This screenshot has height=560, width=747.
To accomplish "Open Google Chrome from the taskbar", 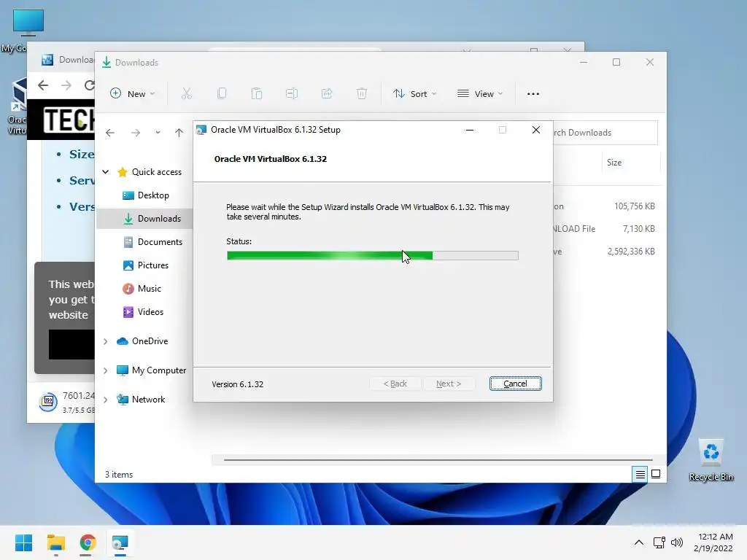I will pos(88,542).
